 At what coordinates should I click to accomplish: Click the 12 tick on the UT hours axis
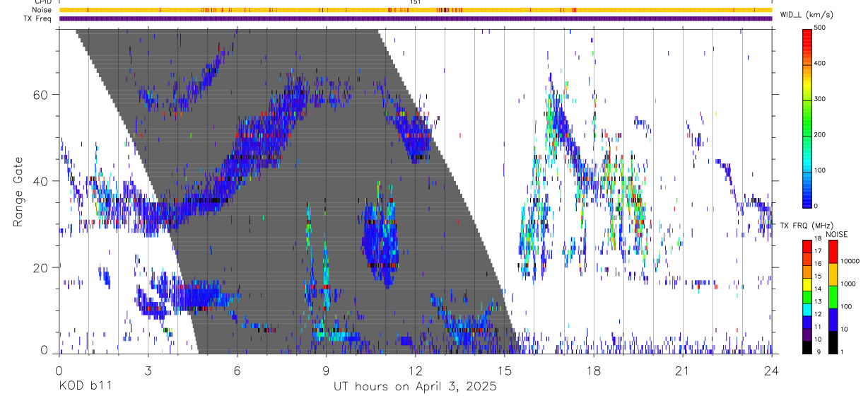click(416, 371)
